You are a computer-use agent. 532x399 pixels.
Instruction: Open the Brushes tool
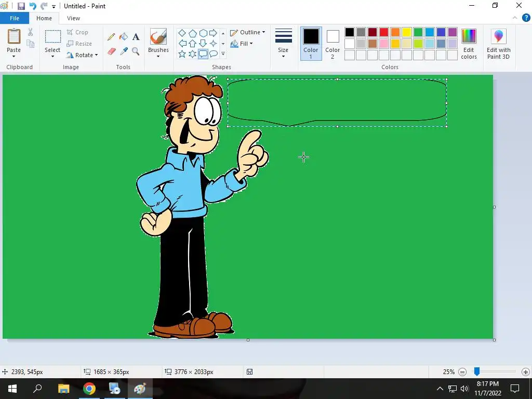click(158, 43)
